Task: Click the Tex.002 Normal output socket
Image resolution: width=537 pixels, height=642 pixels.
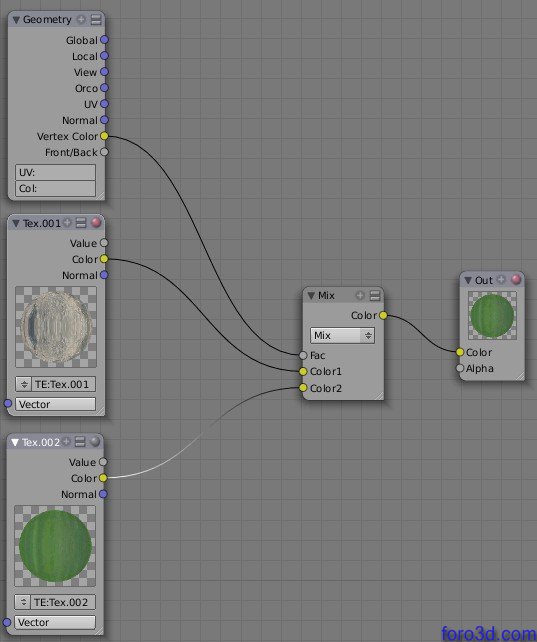Action: coord(103,494)
